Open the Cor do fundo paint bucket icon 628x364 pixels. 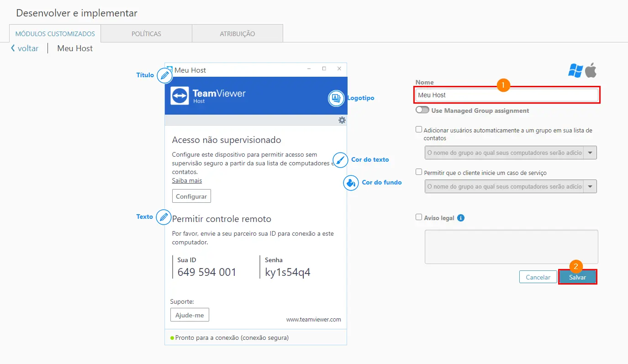point(351,183)
